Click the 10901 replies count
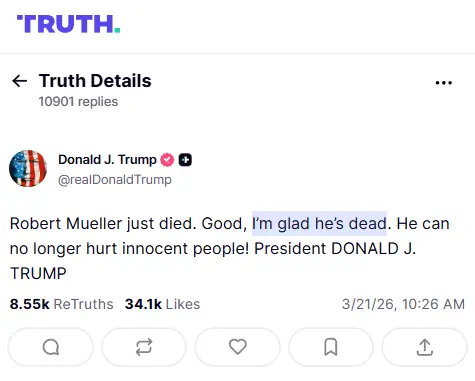This screenshot has width=475, height=381. [x=78, y=102]
